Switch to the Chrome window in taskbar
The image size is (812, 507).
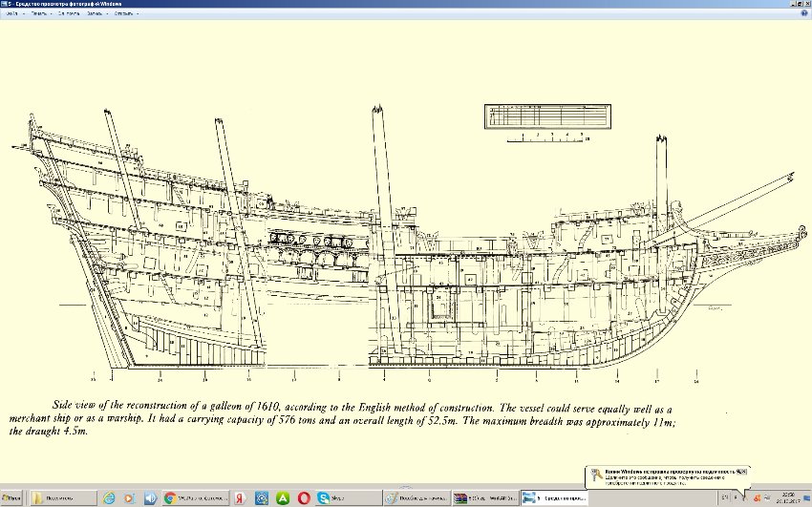point(195,498)
